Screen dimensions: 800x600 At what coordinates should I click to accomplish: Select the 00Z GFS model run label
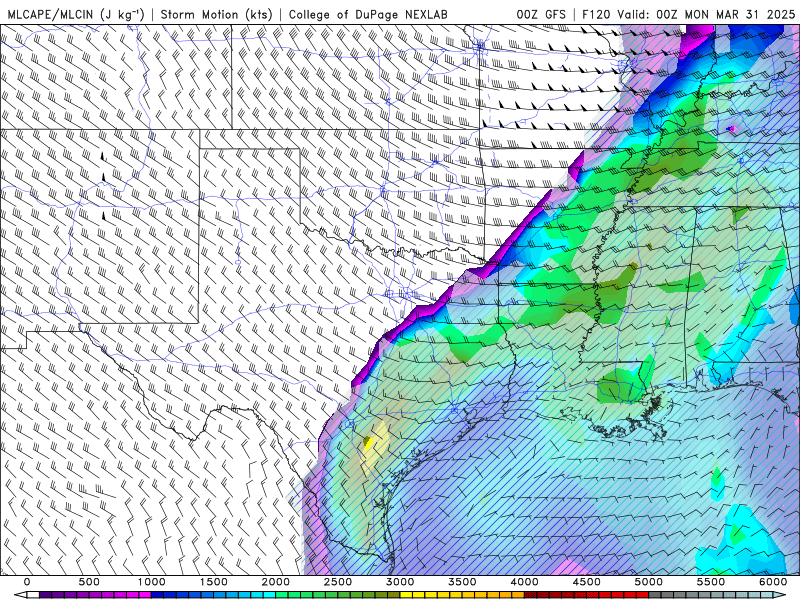click(541, 15)
